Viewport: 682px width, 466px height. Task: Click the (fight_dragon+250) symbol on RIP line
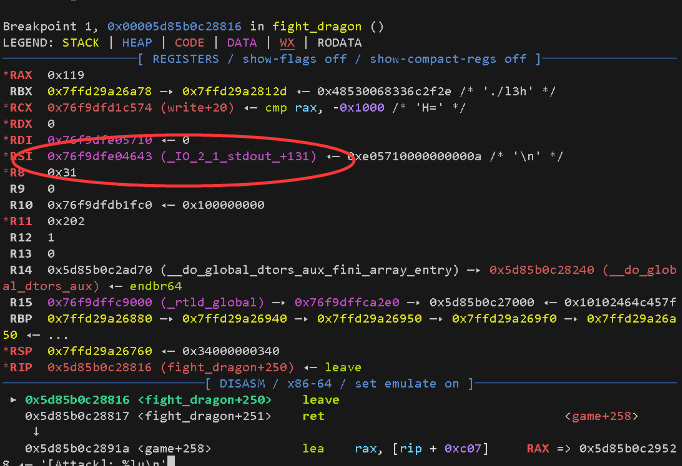coord(227,367)
